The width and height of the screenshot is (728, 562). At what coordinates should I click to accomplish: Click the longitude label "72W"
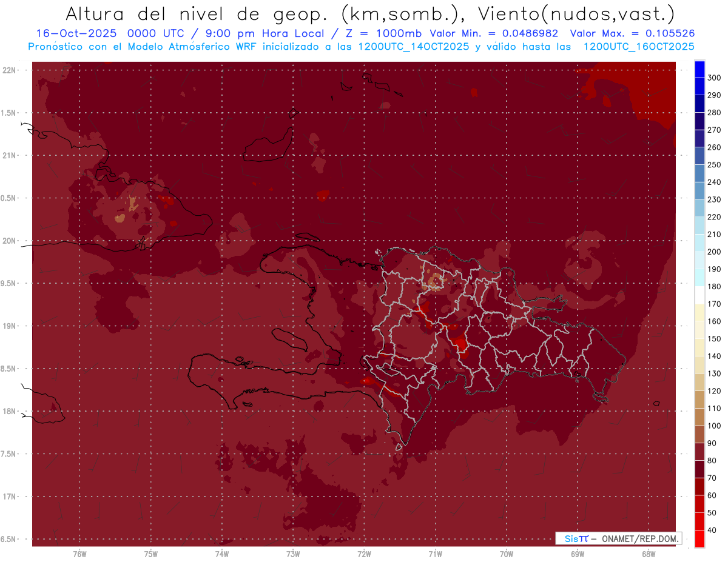tap(364, 555)
